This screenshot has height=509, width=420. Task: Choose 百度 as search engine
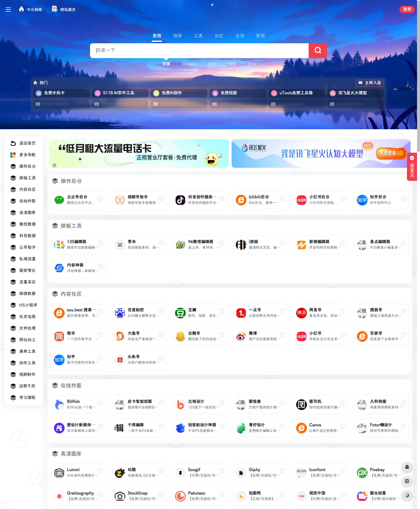[x=166, y=64]
